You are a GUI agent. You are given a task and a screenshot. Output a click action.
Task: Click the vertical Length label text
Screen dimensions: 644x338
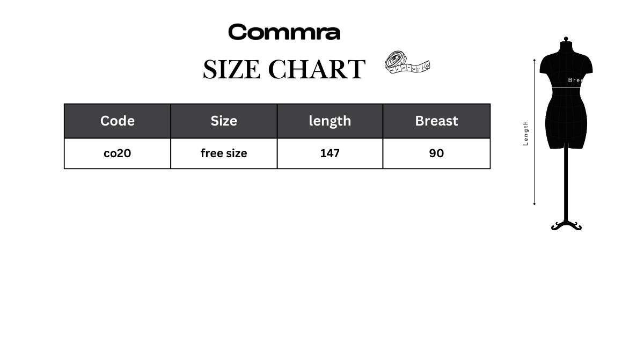pos(526,133)
